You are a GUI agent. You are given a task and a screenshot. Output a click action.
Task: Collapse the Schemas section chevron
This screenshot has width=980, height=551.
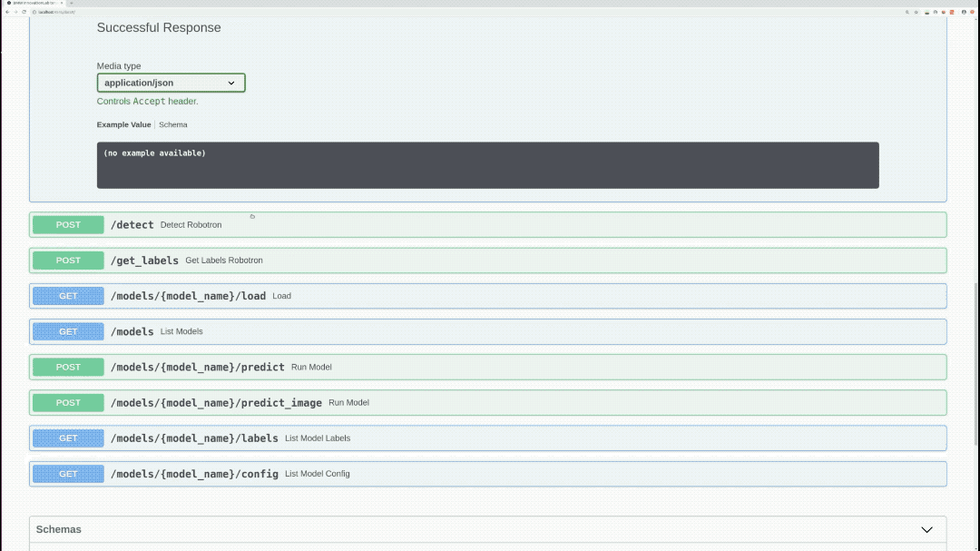click(x=926, y=530)
